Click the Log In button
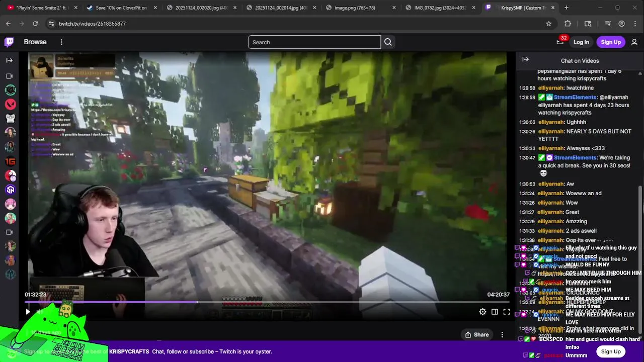 [581, 42]
